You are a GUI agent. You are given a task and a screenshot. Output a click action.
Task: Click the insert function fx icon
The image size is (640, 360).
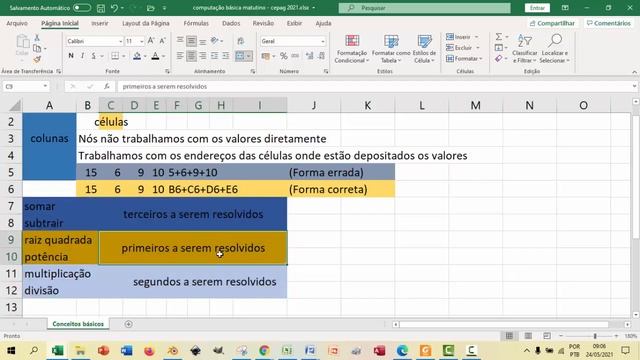[107, 86]
